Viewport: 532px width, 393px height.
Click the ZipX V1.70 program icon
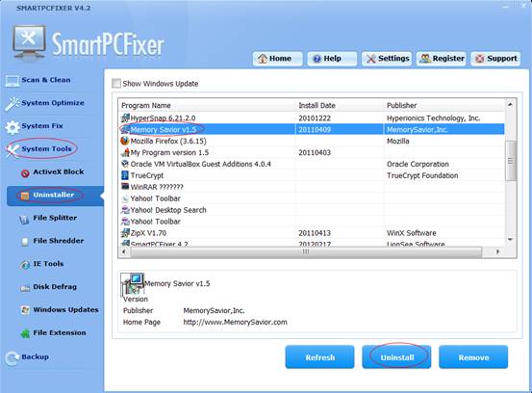[125, 233]
